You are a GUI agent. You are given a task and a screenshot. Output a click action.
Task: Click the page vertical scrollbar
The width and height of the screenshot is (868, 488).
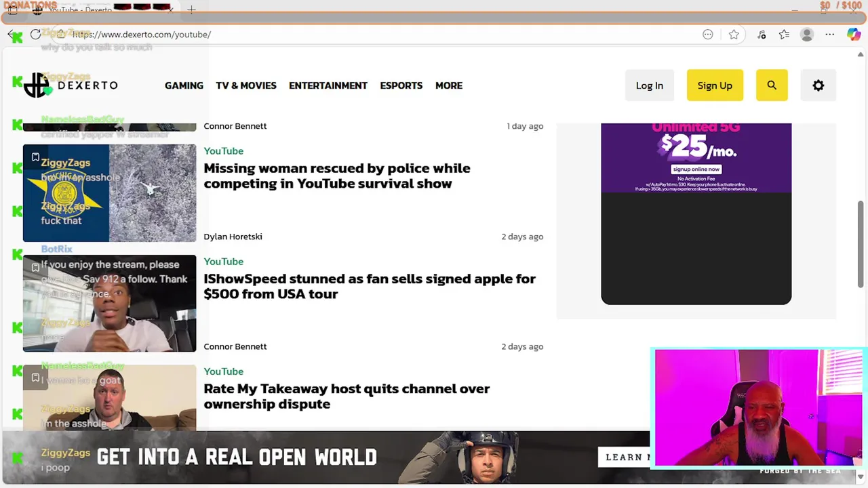coord(861,244)
